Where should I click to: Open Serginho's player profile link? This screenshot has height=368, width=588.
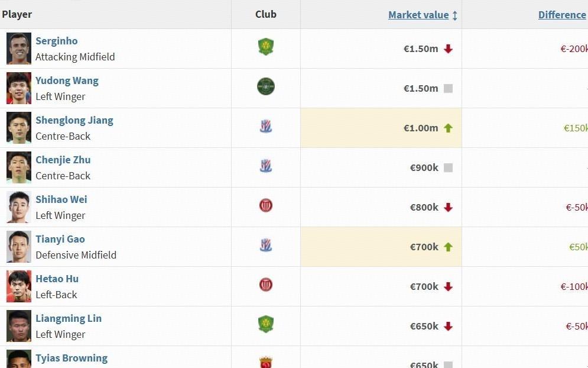[x=56, y=41]
